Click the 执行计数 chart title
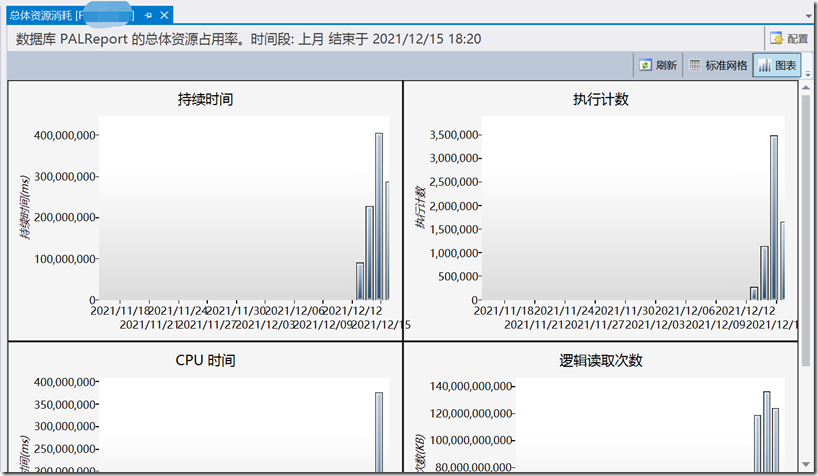Viewport: 818px width, 476px height. click(x=601, y=99)
